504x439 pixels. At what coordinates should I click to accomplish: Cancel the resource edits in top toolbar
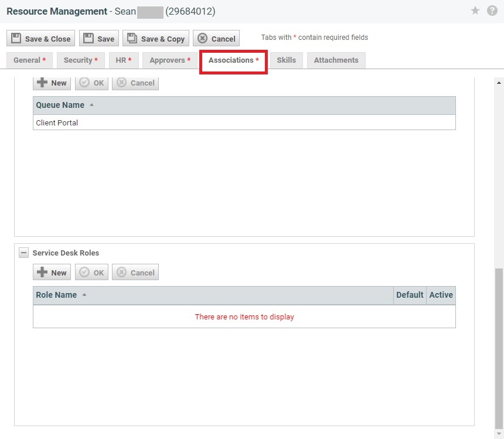click(x=216, y=39)
